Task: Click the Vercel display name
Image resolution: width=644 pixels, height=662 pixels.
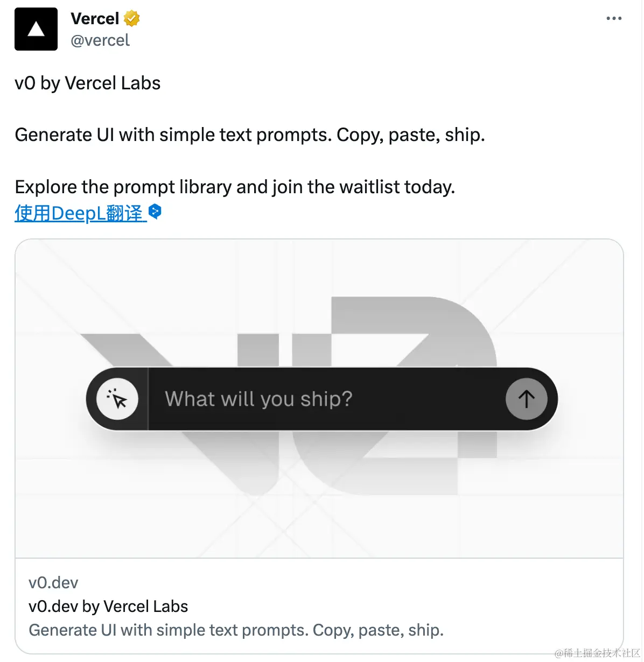Action: 95,19
